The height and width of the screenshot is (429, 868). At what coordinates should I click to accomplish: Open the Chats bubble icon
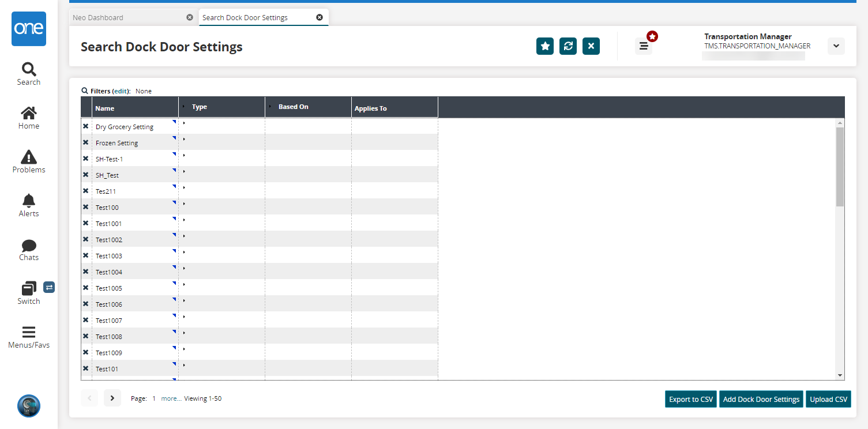click(x=28, y=245)
